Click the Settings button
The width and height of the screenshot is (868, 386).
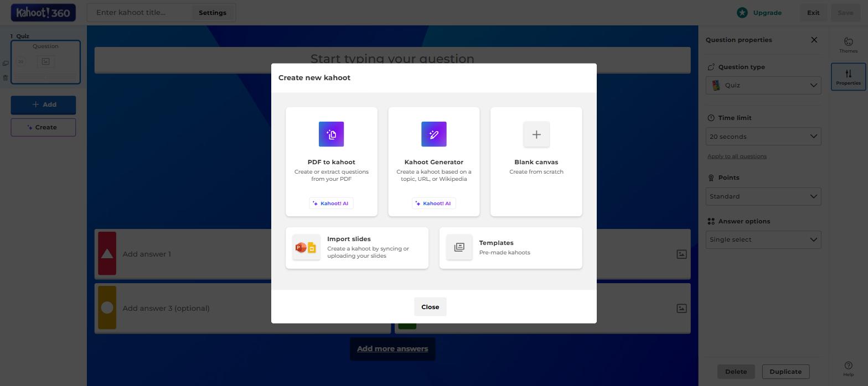(213, 13)
